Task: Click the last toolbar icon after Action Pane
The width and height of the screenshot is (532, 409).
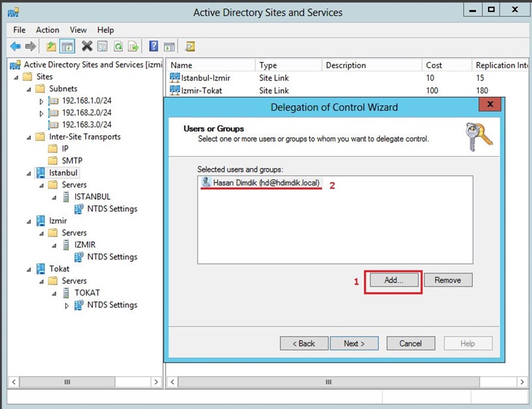Action: point(190,46)
